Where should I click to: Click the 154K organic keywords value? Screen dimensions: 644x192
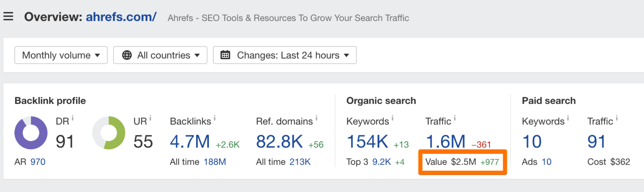pos(367,142)
